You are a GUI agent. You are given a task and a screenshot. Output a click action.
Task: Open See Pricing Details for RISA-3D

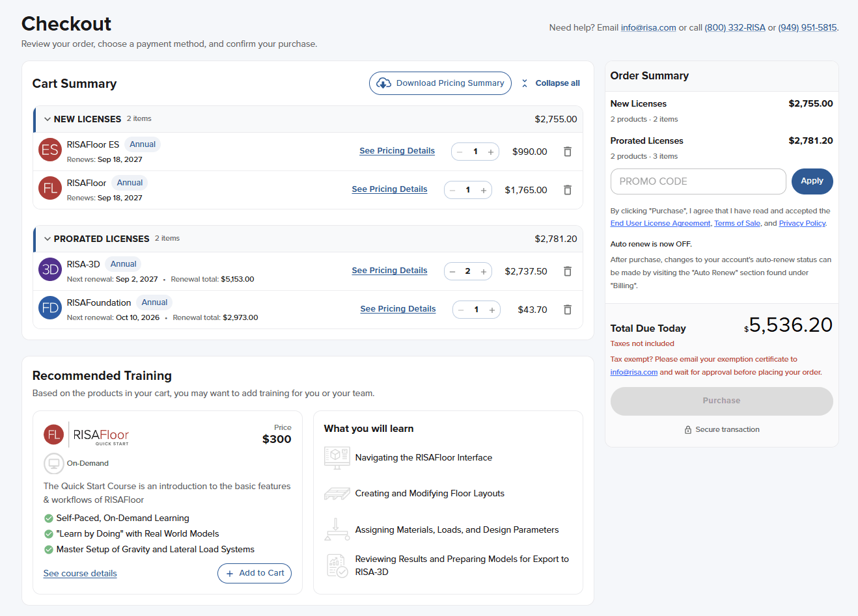click(389, 271)
